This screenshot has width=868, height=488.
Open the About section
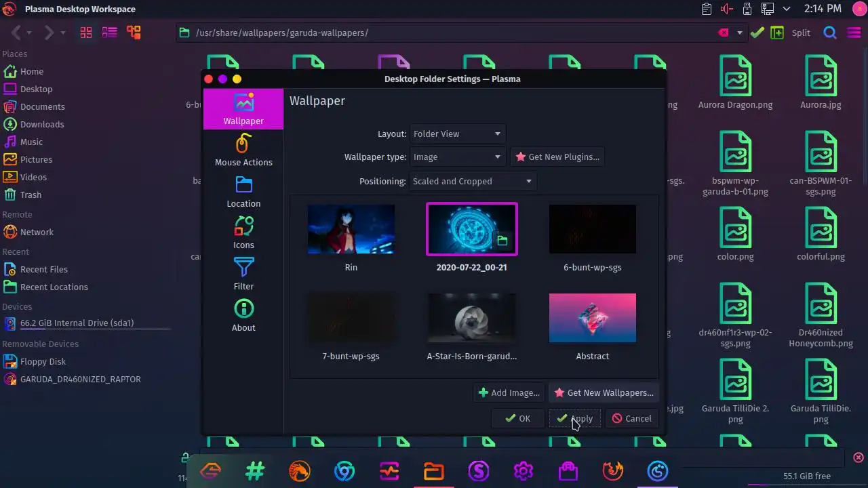pos(243,316)
